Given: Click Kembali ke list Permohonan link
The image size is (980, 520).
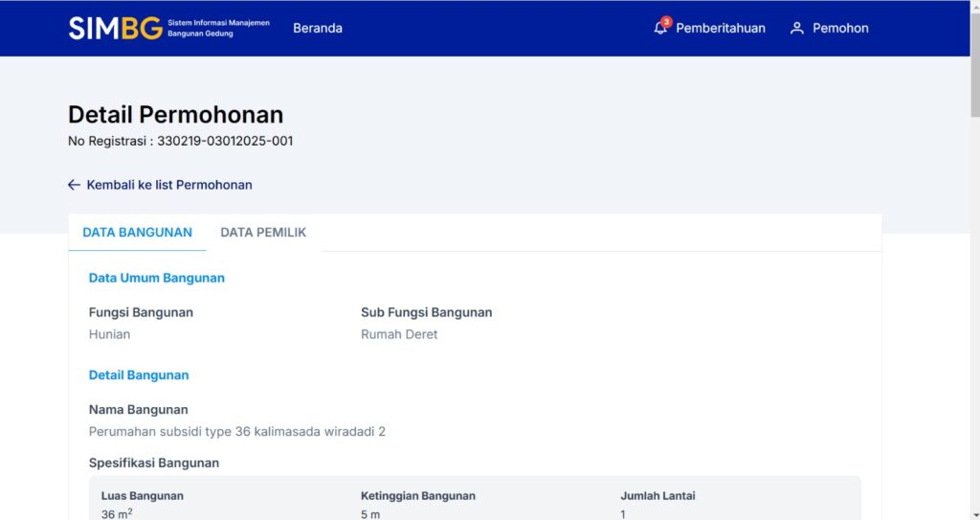Looking at the screenshot, I should [169, 185].
